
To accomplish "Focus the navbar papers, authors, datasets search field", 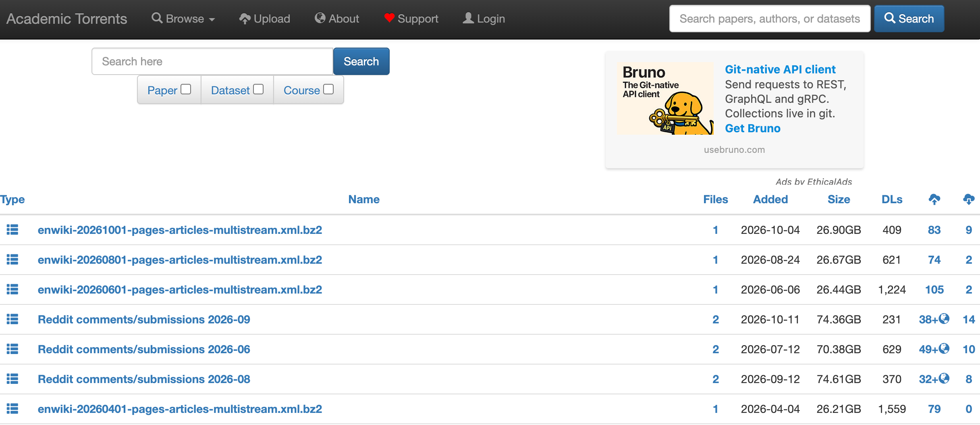I will pos(770,19).
